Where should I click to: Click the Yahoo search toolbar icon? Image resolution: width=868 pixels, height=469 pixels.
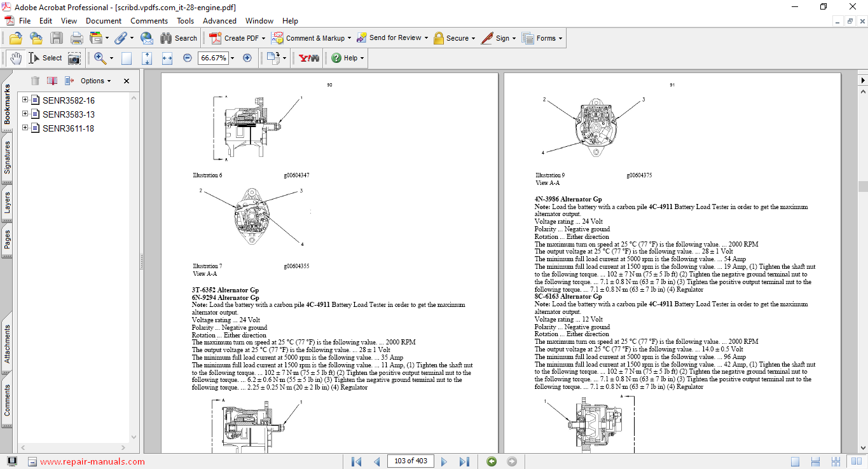pos(309,58)
